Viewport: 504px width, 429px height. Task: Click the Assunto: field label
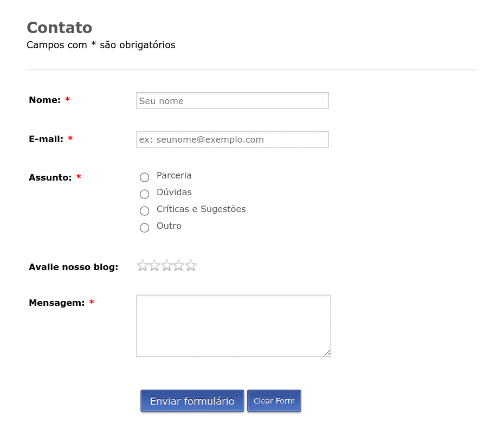tap(50, 177)
